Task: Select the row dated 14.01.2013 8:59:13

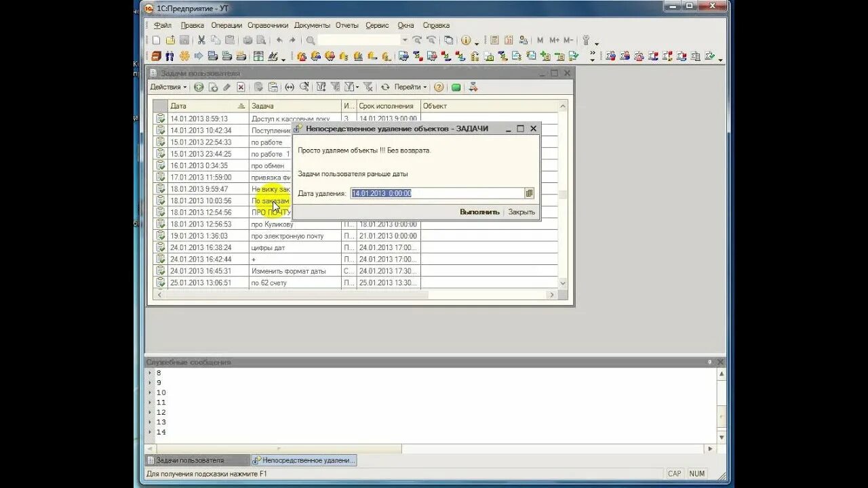Action: [355, 119]
